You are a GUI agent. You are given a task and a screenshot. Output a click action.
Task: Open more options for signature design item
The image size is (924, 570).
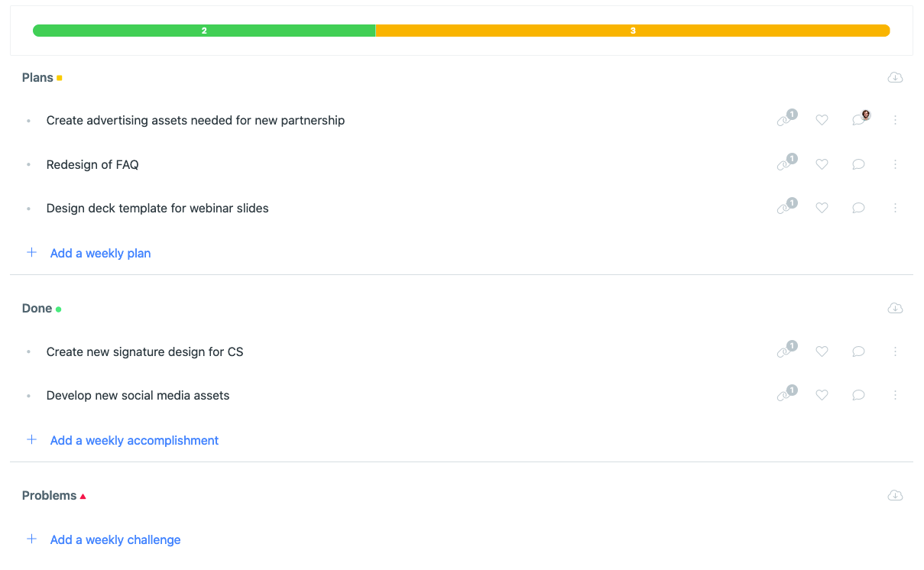[x=895, y=351]
